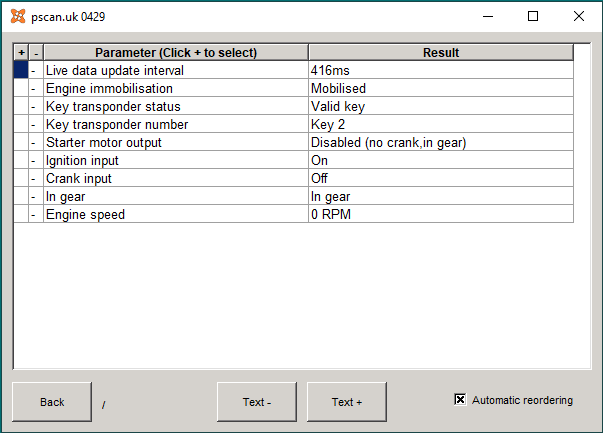Click the Mobilised result value
603x433 pixels.
(338, 88)
